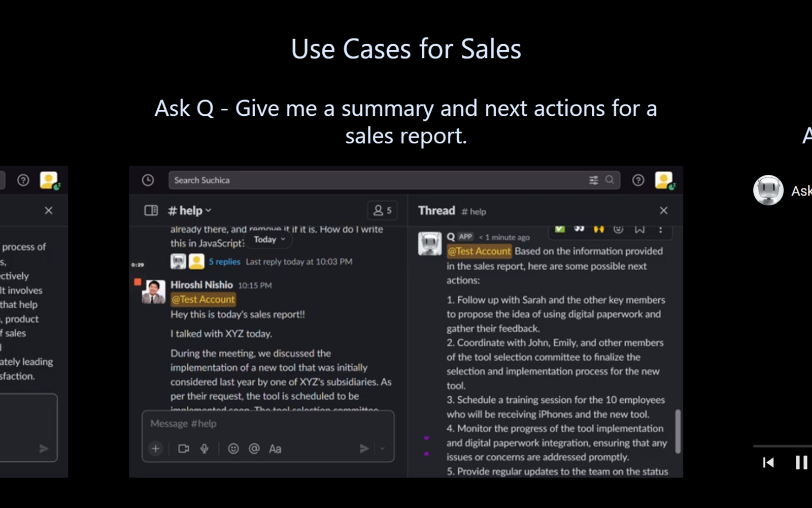Click the Search Suchica field
The width and height of the screenshot is (812, 508).
376,180
